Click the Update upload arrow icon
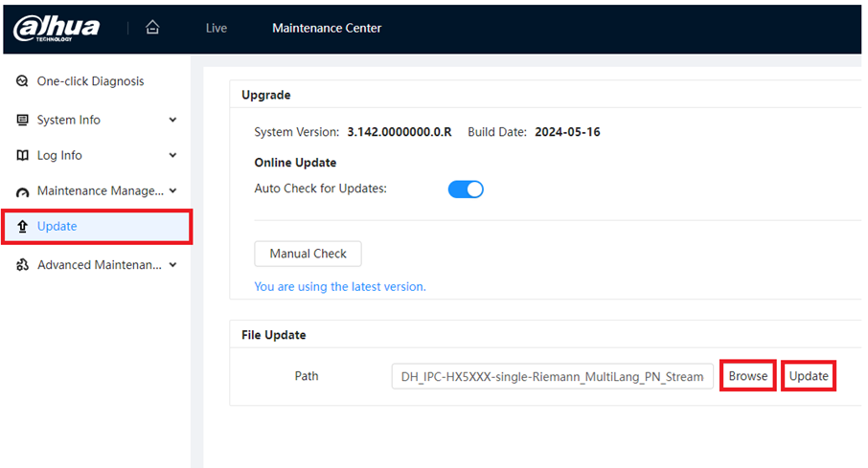The width and height of the screenshot is (868, 468). (x=22, y=227)
